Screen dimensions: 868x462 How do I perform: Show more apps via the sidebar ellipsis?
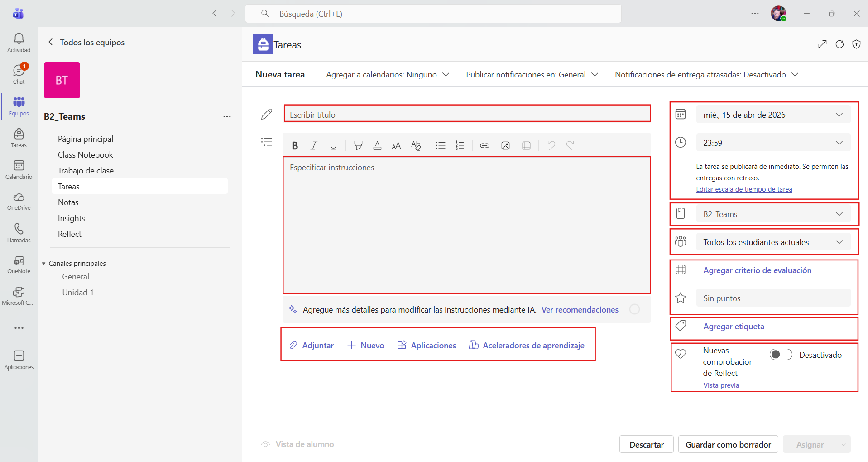click(x=19, y=328)
